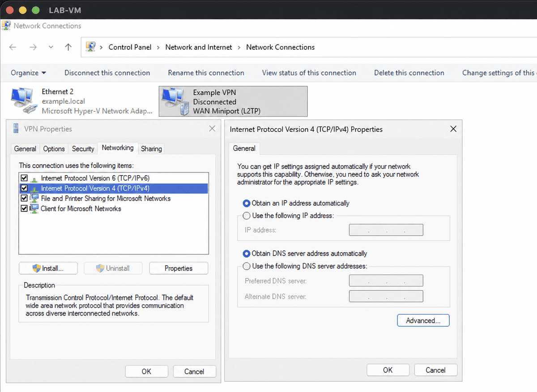
Task: Click the red close button of LAB-VM window
Action: pyautogui.click(x=9, y=10)
